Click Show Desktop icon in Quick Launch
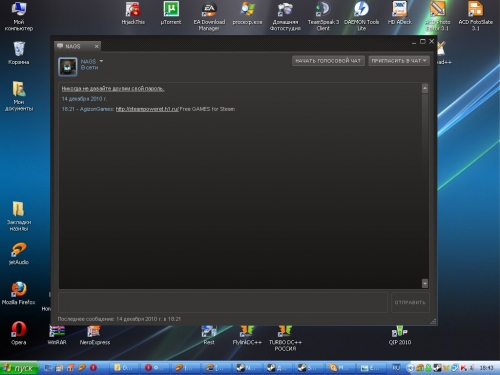Viewport: 500px width, 375px height. [x=48, y=368]
